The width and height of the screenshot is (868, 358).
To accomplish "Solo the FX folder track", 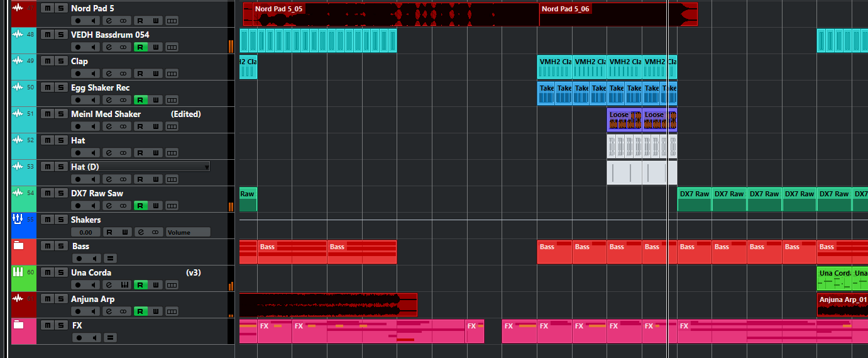I will click(x=61, y=325).
